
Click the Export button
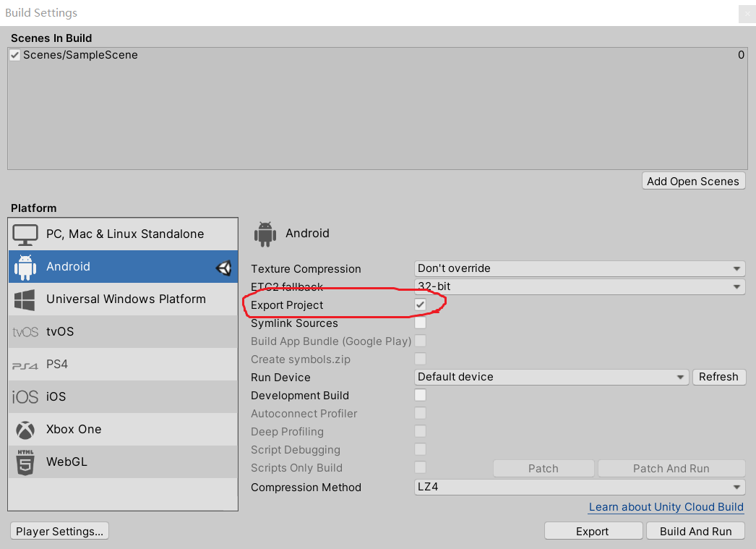tap(593, 531)
